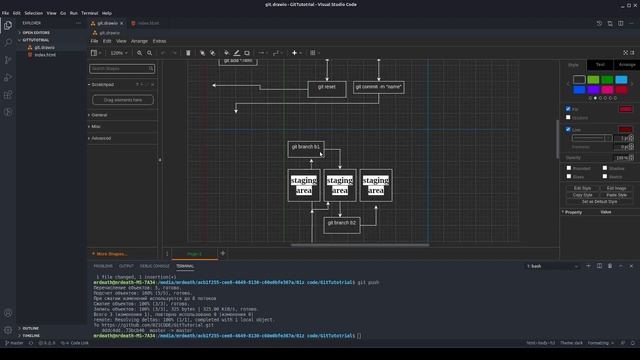640x360 pixels.
Task: Enable the Sketch checkbox
Action: point(605,176)
